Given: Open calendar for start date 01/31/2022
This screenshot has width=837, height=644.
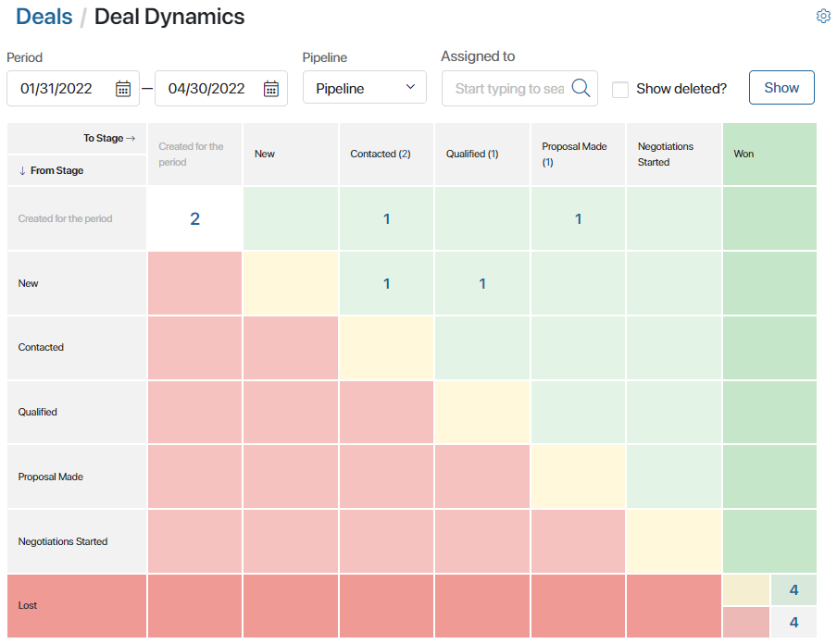Looking at the screenshot, I should [x=123, y=89].
